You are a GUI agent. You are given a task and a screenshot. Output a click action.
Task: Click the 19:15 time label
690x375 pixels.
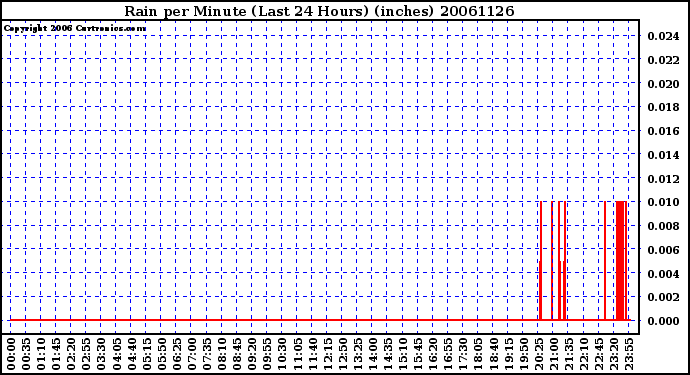click(508, 354)
